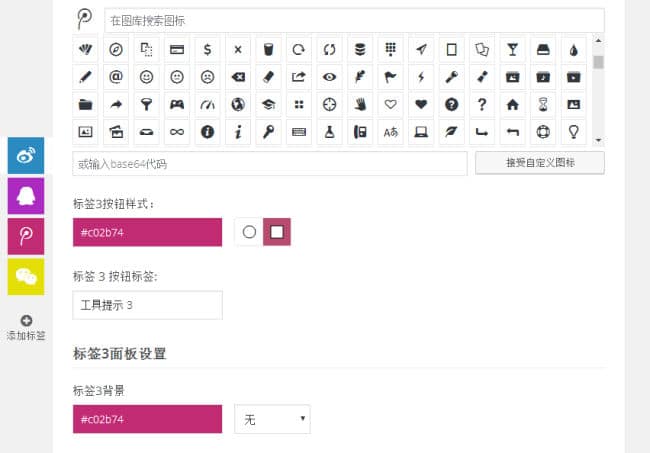
Task: Choose the leaf icon
Action: point(451,132)
